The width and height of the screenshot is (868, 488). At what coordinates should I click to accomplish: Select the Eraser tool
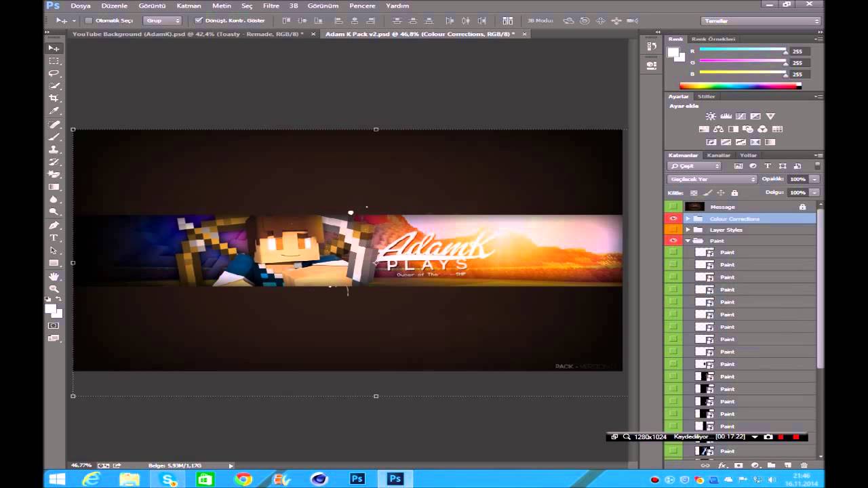click(x=54, y=174)
